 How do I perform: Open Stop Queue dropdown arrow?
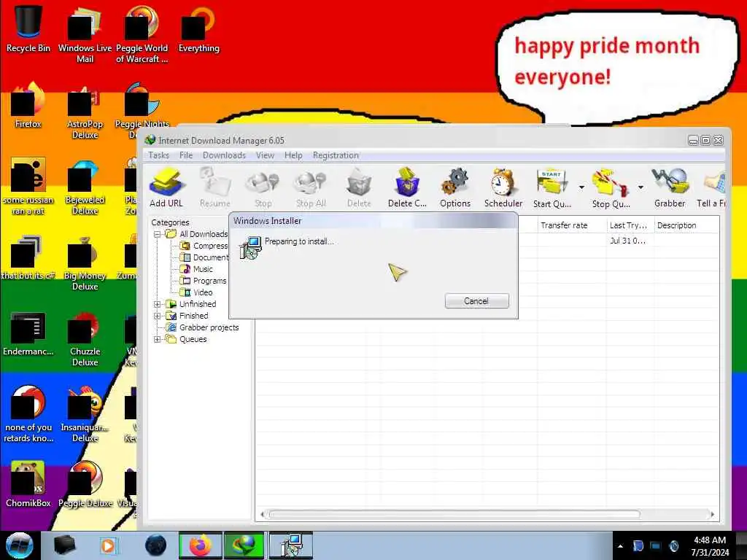point(640,187)
